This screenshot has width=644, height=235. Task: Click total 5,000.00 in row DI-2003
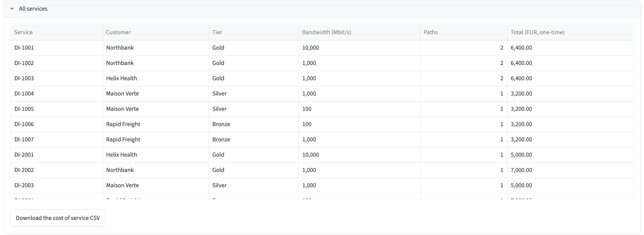570,185
